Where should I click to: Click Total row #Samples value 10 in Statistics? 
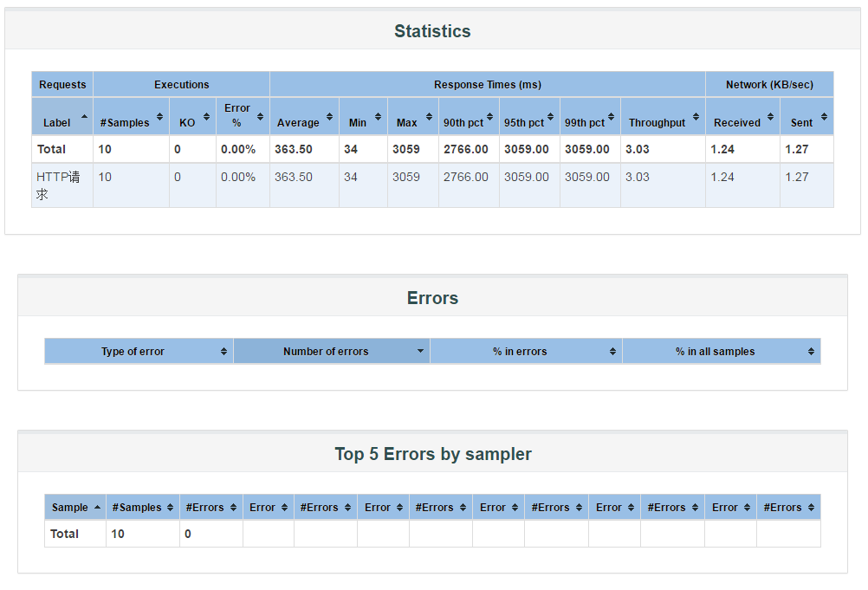pyautogui.click(x=105, y=149)
